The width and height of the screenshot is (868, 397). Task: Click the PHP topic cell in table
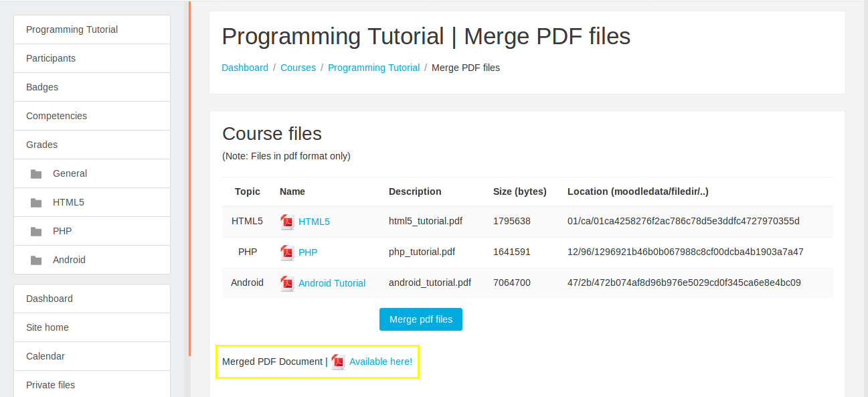click(x=248, y=252)
